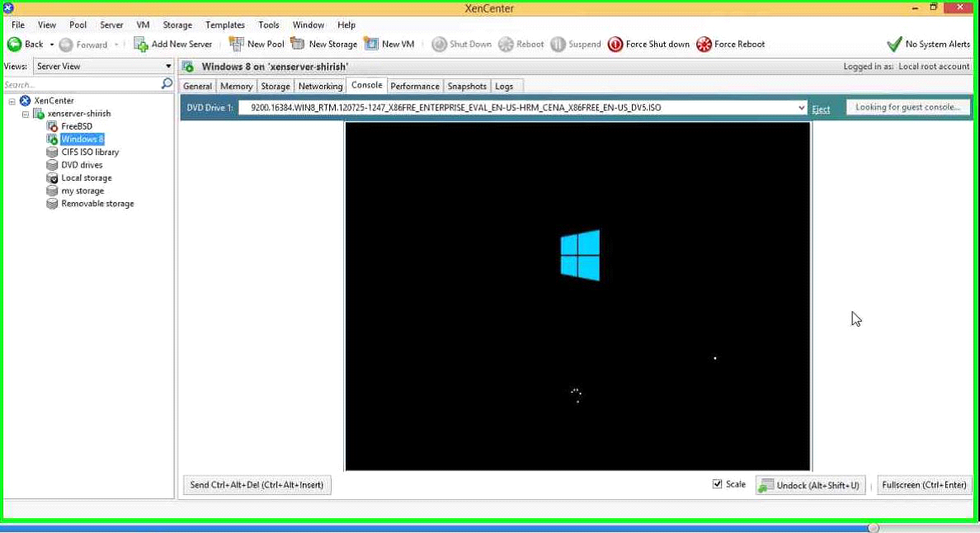Click the FreeBSD VM icon
This screenshot has width=980, height=533.
coord(53,127)
